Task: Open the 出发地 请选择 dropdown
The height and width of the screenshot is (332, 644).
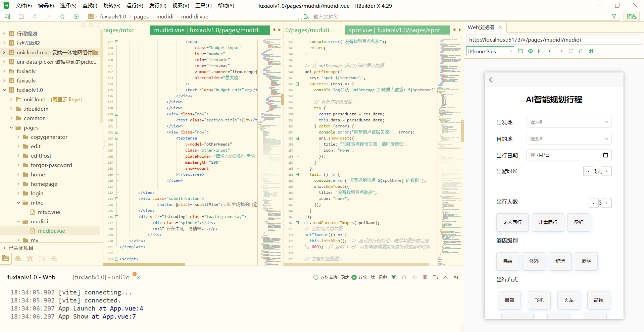Action: coord(569,122)
